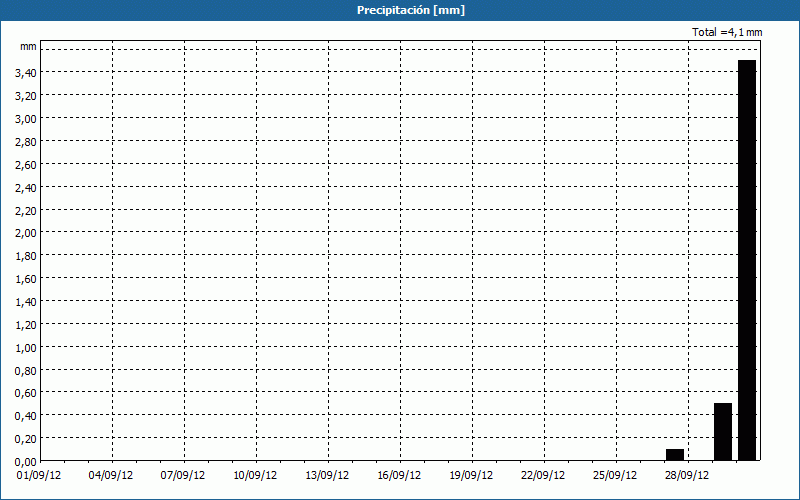Click the '0,20' axis value

point(26,439)
